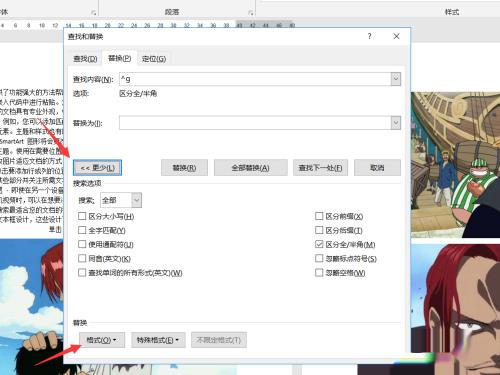This screenshot has width=500, height=375.
Task: Enable the 使用通配符 checkbox
Action: [x=82, y=244]
